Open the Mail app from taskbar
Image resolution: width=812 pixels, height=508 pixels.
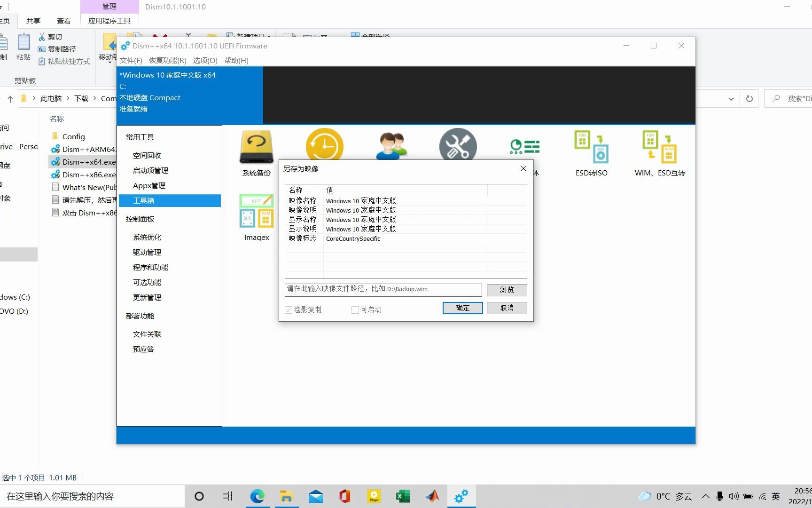[x=315, y=496]
